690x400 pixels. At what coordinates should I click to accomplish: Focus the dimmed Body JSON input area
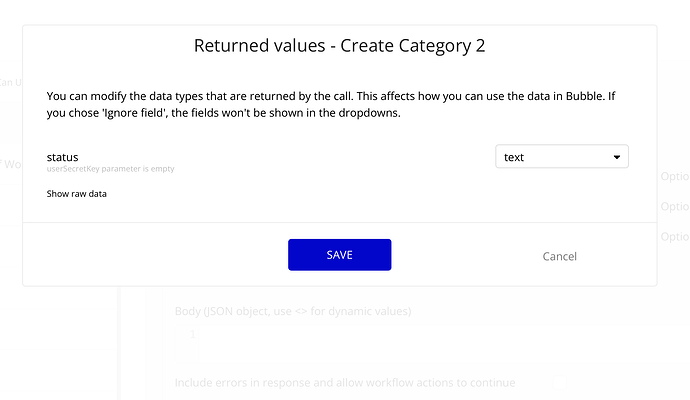pos(300,338)
